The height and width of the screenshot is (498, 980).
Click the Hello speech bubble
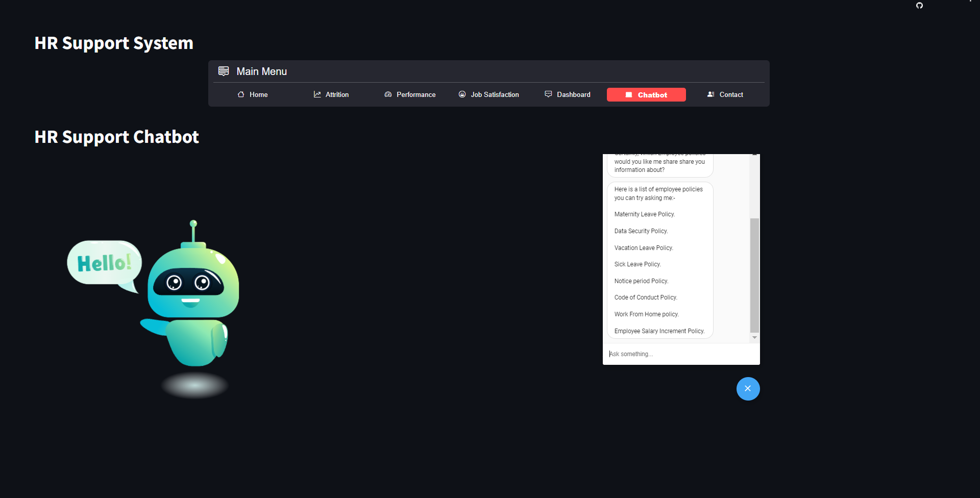(104, 263)
